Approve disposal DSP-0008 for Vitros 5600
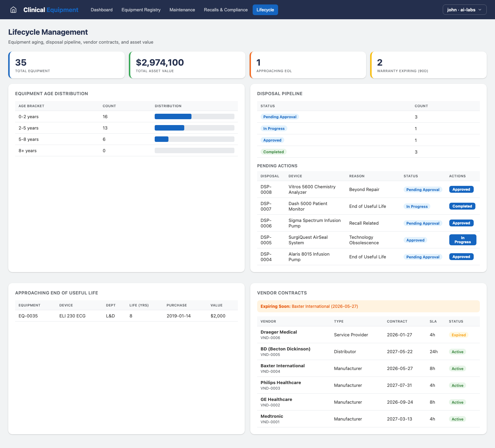495x448 pixels. click(461, 189)
